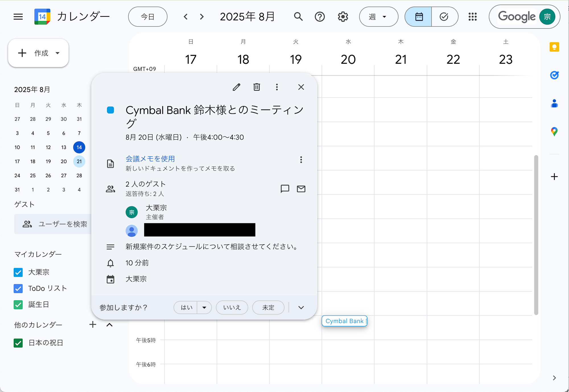Click 2 人のゲスト heading
The width and height of the screenshot is (569, 392).
click(145, 184)
